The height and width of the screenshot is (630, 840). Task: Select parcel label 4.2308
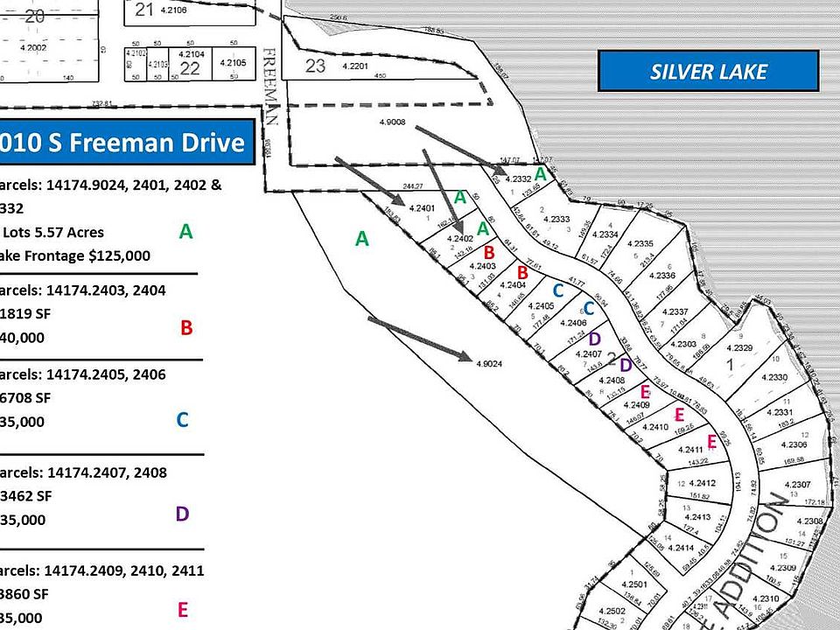(x=809, y=521)
